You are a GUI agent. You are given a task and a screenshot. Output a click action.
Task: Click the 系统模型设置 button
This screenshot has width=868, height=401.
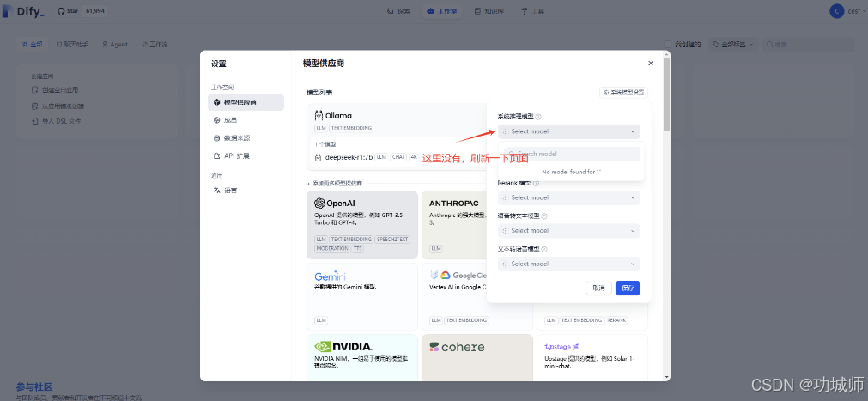[x=624, y=93]
